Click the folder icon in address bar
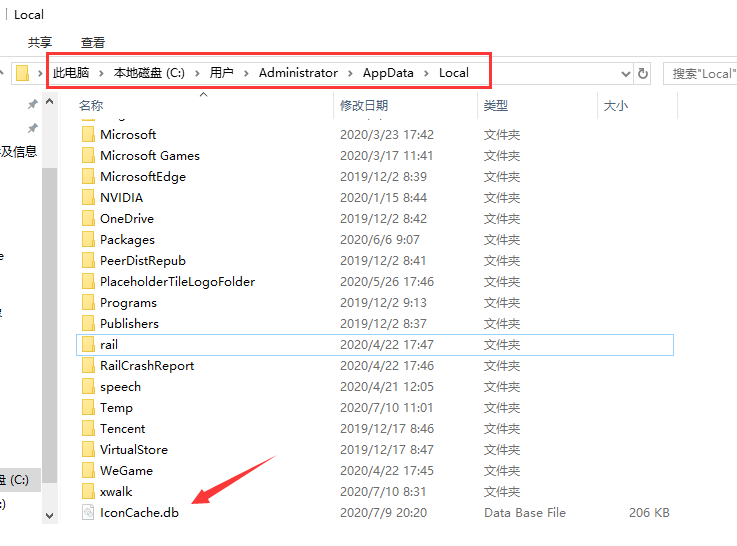 (x=22, y=73)
